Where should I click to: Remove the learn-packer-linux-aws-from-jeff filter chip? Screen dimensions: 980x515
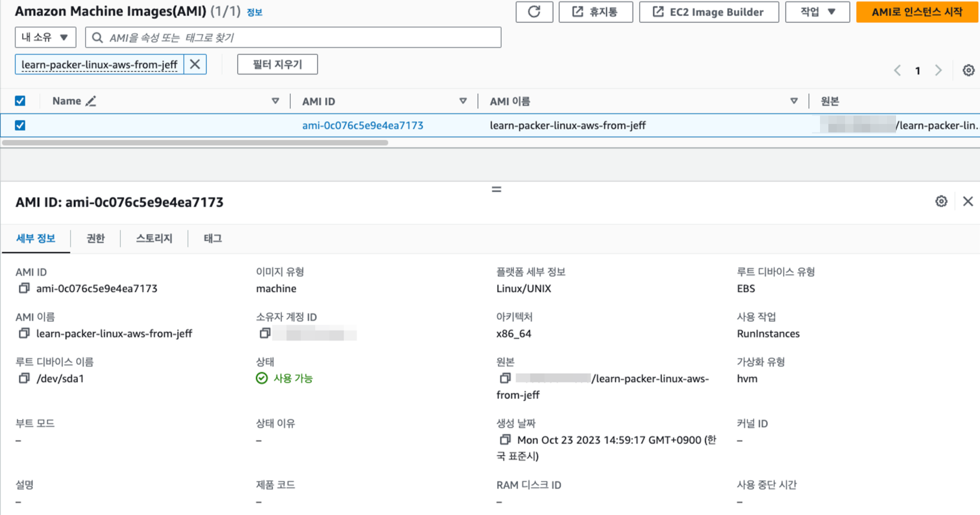(x=195, y=64)
